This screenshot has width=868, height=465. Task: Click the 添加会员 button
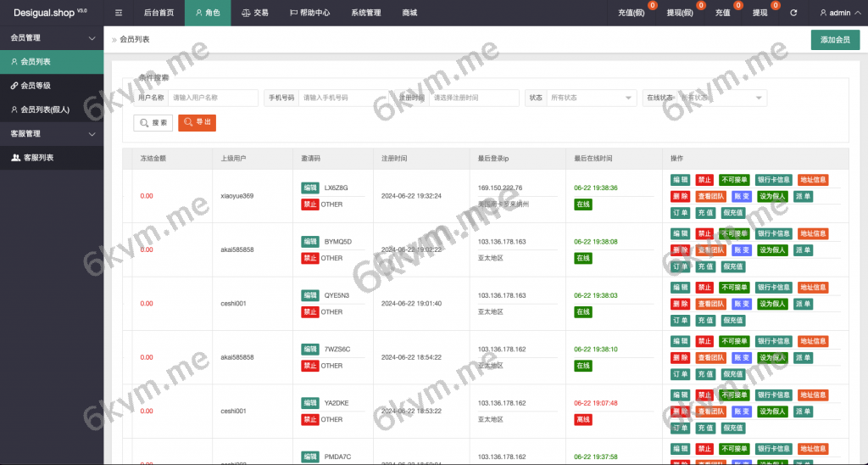point(835,40)
